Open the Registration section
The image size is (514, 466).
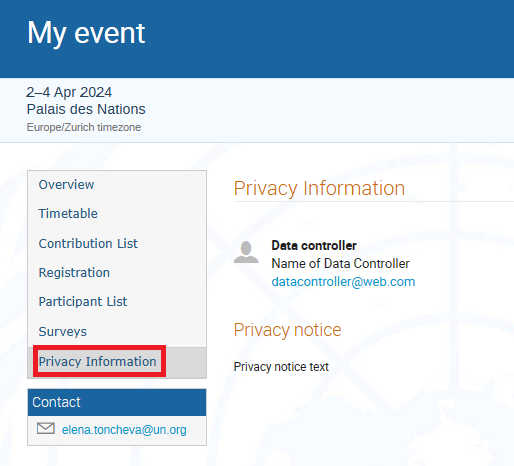coord(74,273)
